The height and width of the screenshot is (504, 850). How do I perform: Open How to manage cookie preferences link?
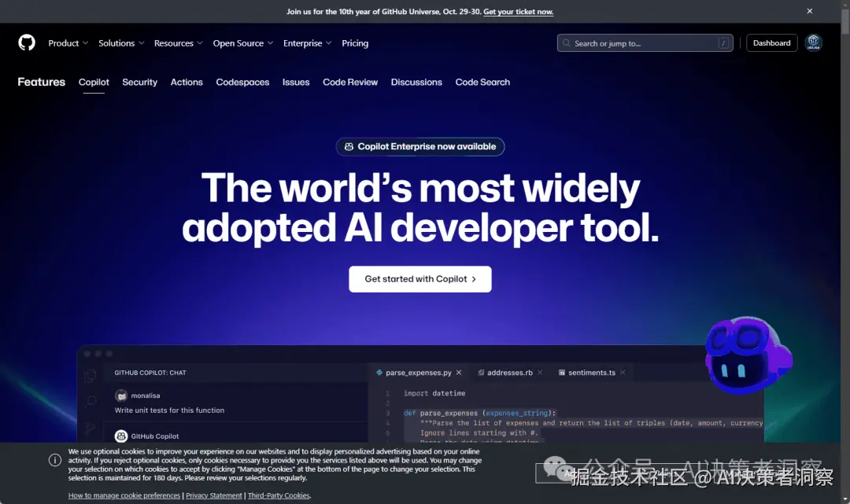124,495
